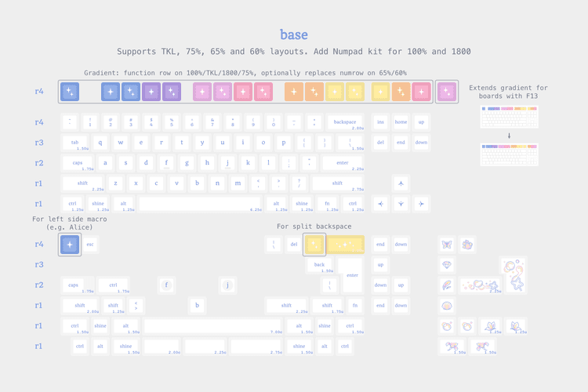The image size is (588, 392).
Task: Click the t keycap
Action: coord(182,143)
